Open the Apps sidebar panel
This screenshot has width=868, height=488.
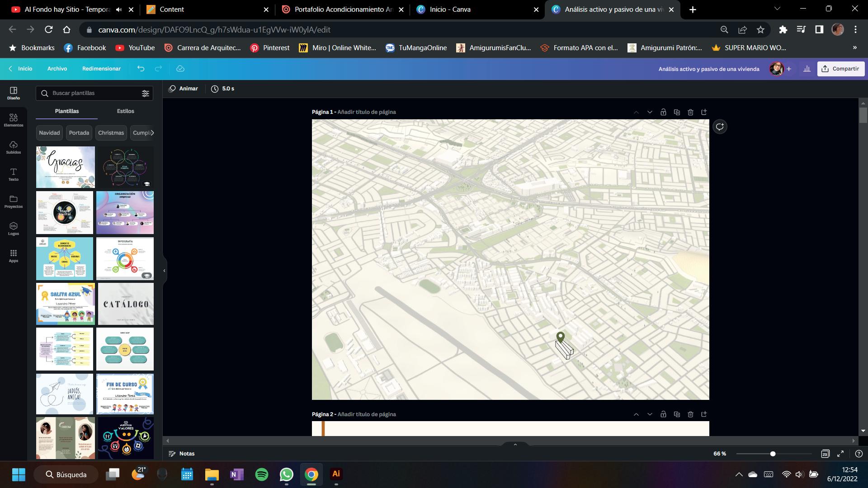coord(14,256)
